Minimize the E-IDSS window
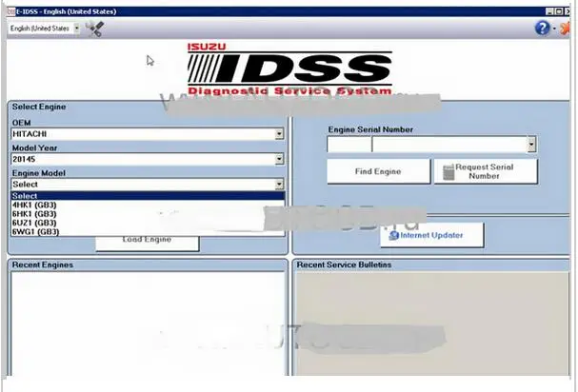The image size is (578, 392). (549, 11)
